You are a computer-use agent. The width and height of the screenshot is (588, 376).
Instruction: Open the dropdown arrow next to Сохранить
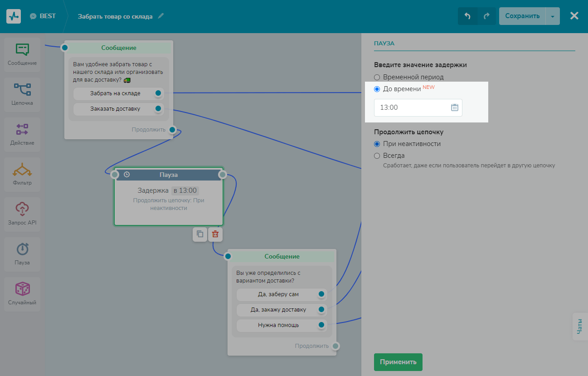point(552,16)
